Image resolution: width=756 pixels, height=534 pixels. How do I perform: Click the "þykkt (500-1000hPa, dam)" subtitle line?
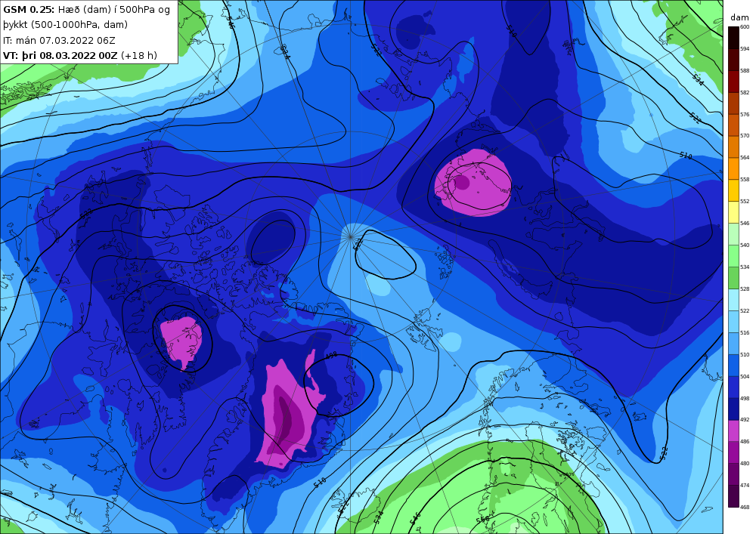pos(66,25)
